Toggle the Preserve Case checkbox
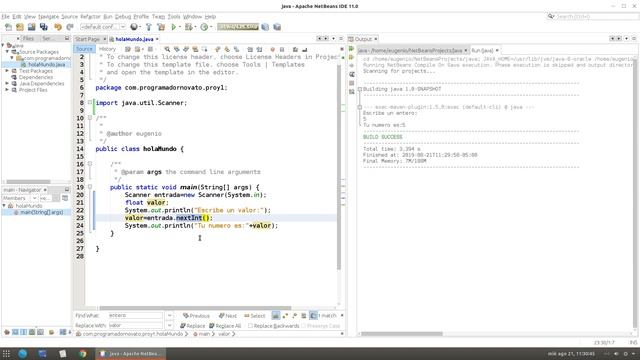The image size is (640, 360). [303, 326]
